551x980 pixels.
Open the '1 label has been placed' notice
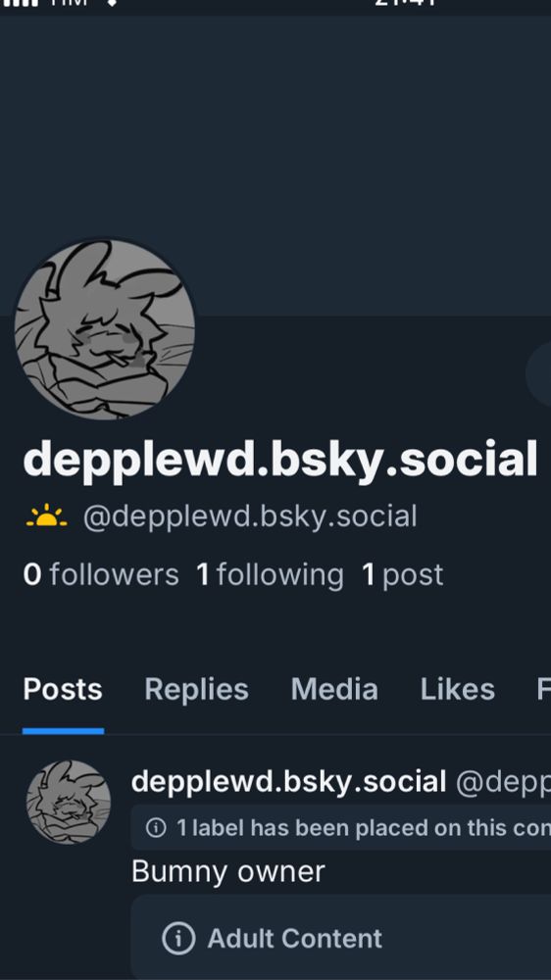pos(341,827)
